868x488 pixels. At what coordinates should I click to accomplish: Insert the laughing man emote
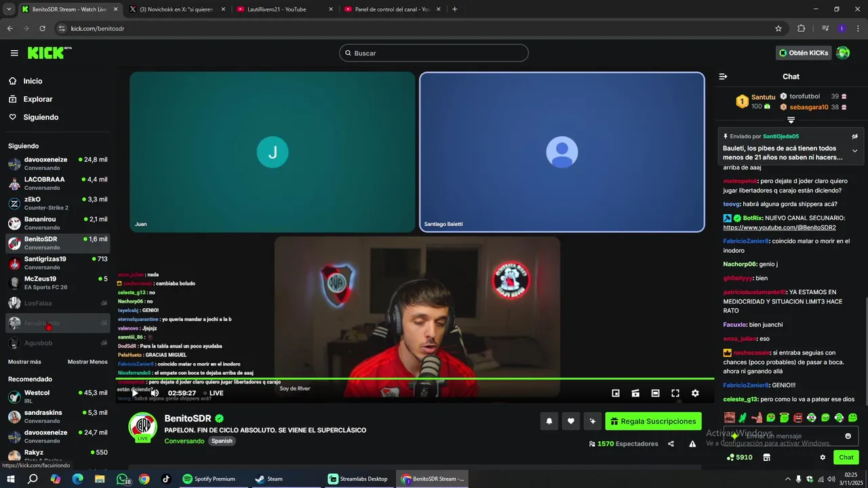click(x=730, y=418)
